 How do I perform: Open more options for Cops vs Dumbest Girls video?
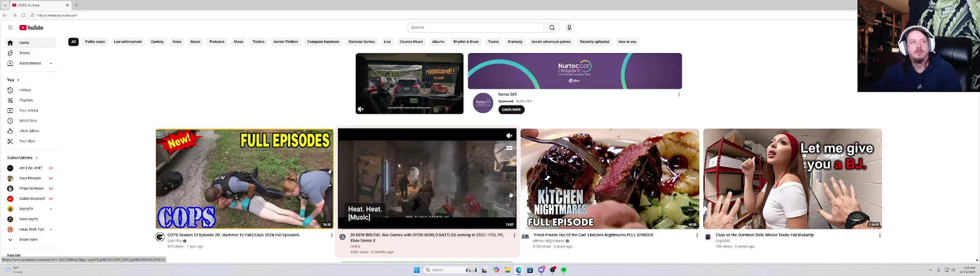[x=879, y=235]
